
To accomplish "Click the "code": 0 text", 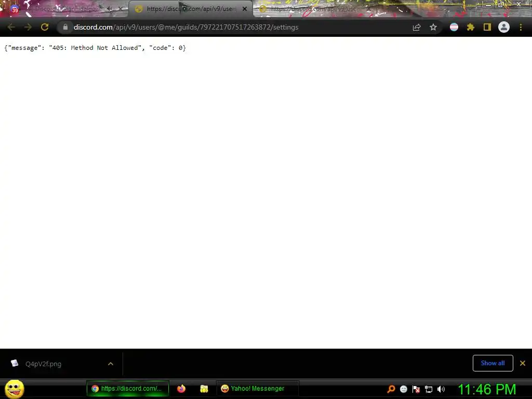I will point(166,48).
